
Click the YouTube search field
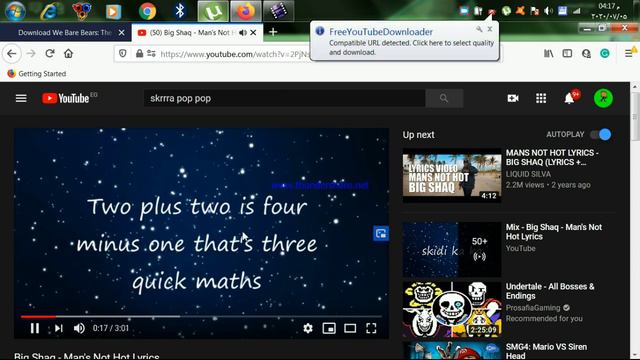284,98
